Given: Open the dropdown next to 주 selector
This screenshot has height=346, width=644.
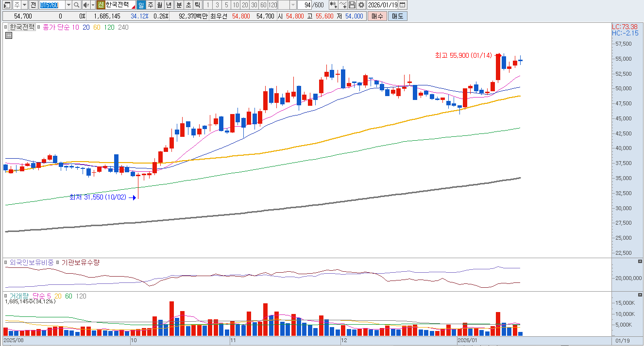Looking at the screenshot, I should coord(24,5).
